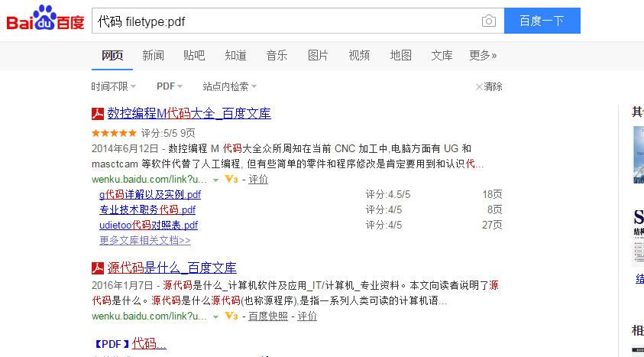Image resolution: width=644 pixels, height=357 pixels.
Task: Select the 网页 tab
Action: 112,56
